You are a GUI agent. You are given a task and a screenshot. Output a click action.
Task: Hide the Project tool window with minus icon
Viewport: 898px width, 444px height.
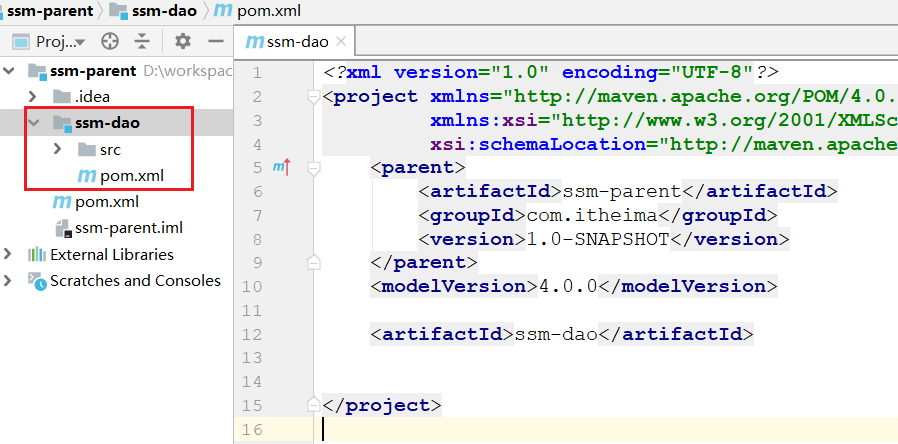[x=214, y=41]
